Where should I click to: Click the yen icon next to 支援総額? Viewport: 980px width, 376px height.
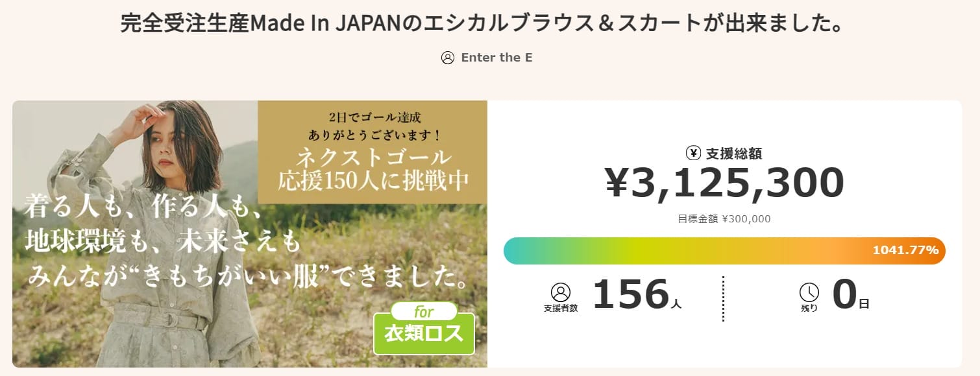pos(693,154)
